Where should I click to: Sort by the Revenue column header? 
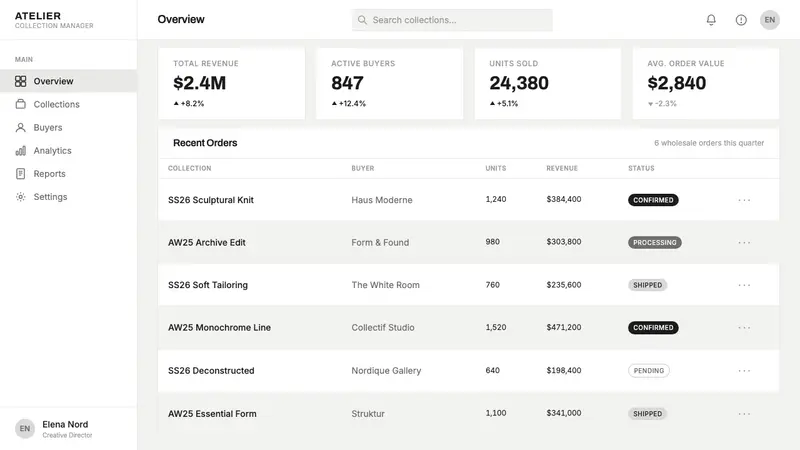[562, 168]
